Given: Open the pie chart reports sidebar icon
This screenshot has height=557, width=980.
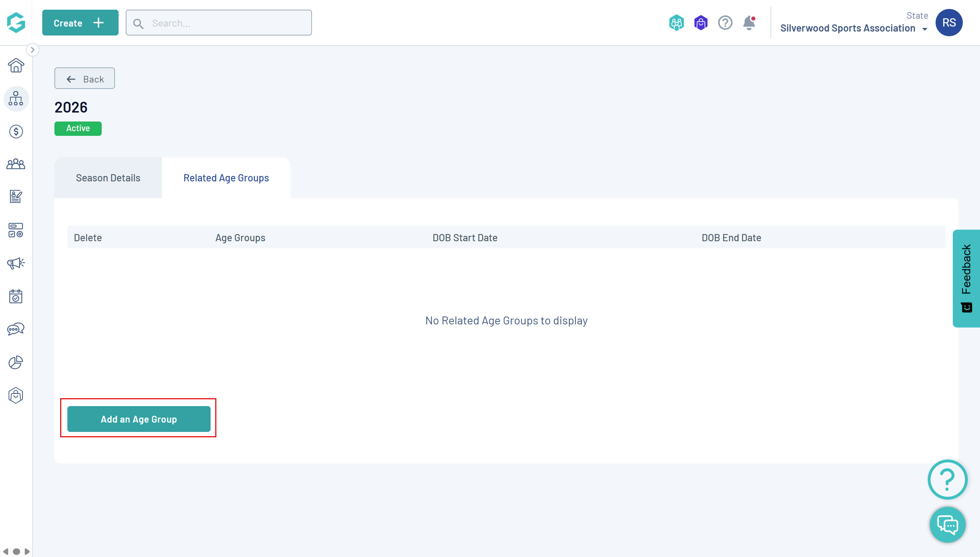Looking at the screenshot, I should tap(16, 362).
